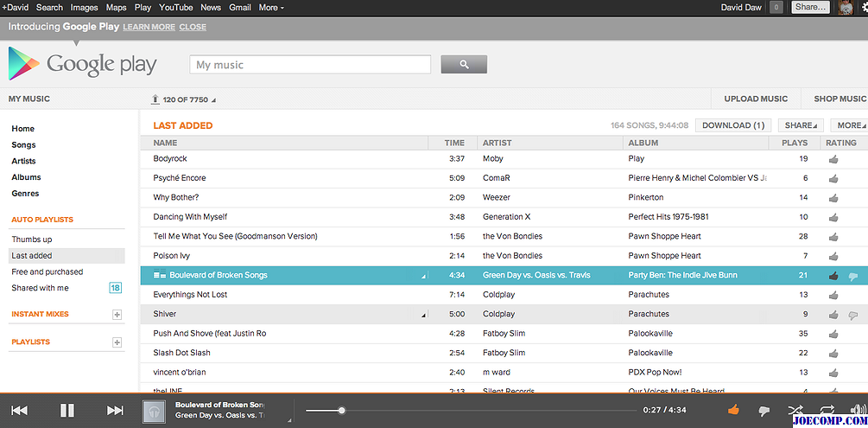Click thumbs down in the player bar
This screenshot has width=868, height=428.
pos(763,411)
